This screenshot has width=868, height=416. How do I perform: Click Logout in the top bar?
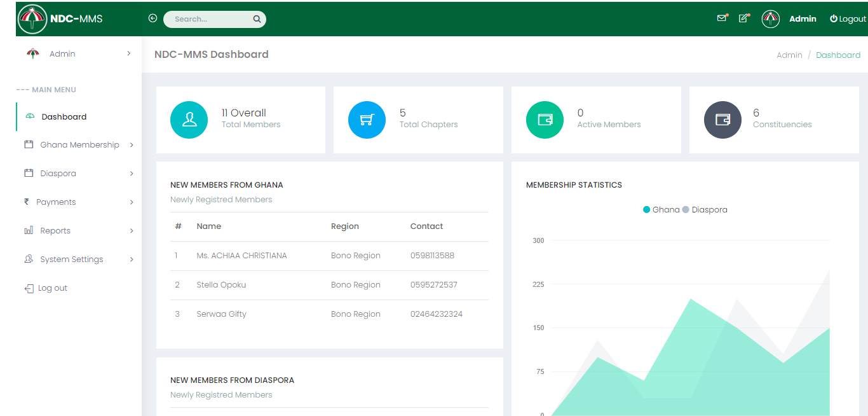pos(848,19)
